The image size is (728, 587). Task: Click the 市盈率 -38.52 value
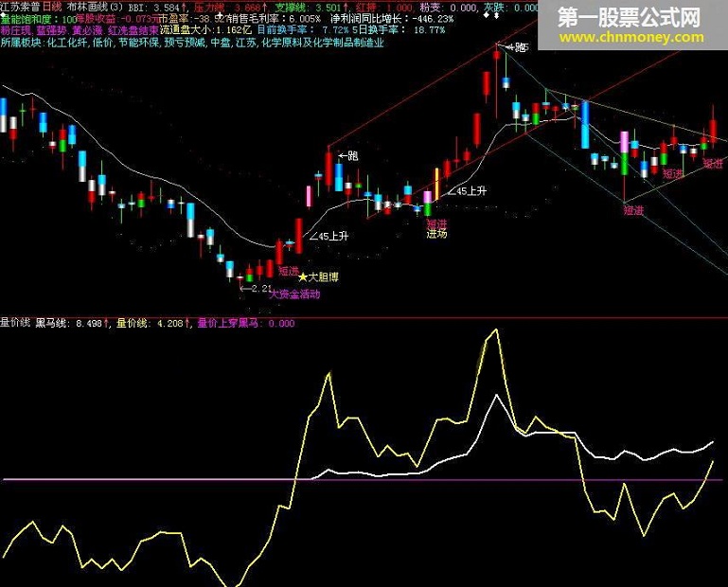[193, 19]
